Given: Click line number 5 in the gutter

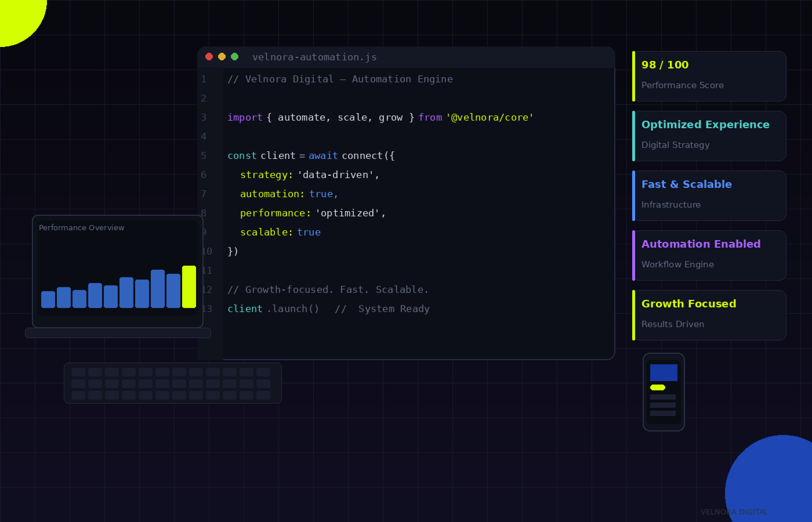Looking at the screenshot, I should (204, 155).
